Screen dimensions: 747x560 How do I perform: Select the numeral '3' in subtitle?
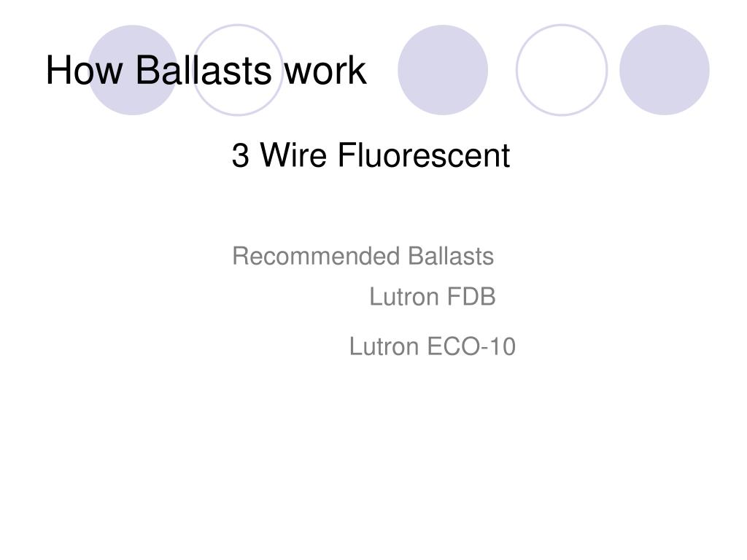pos(240,155)
